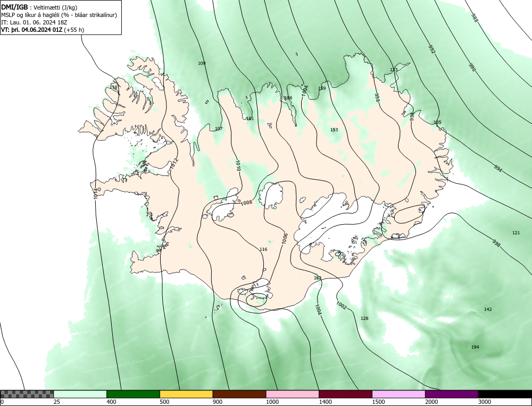
Task: Click the black legend swatch above 3000
Action: 505,394
